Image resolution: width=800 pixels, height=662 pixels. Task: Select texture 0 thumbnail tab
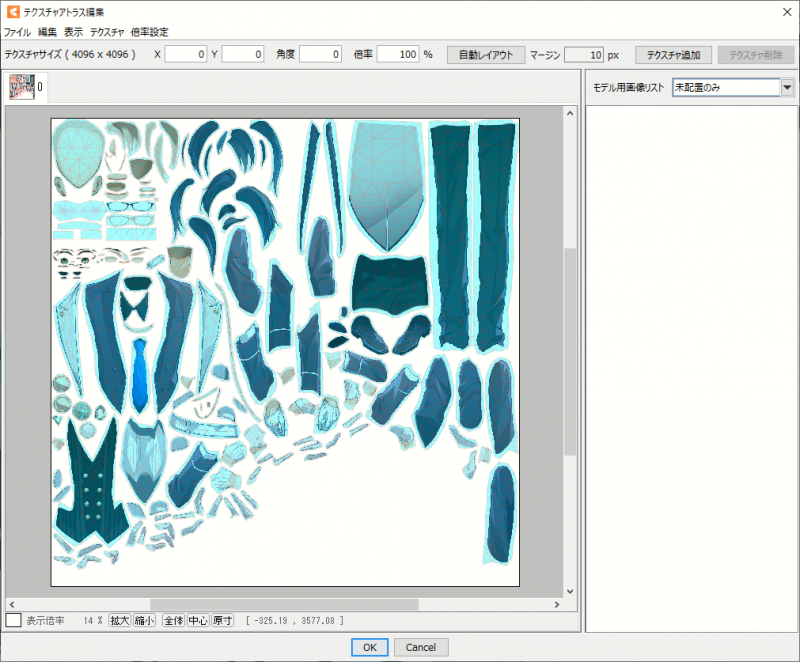tap(22, 87)
